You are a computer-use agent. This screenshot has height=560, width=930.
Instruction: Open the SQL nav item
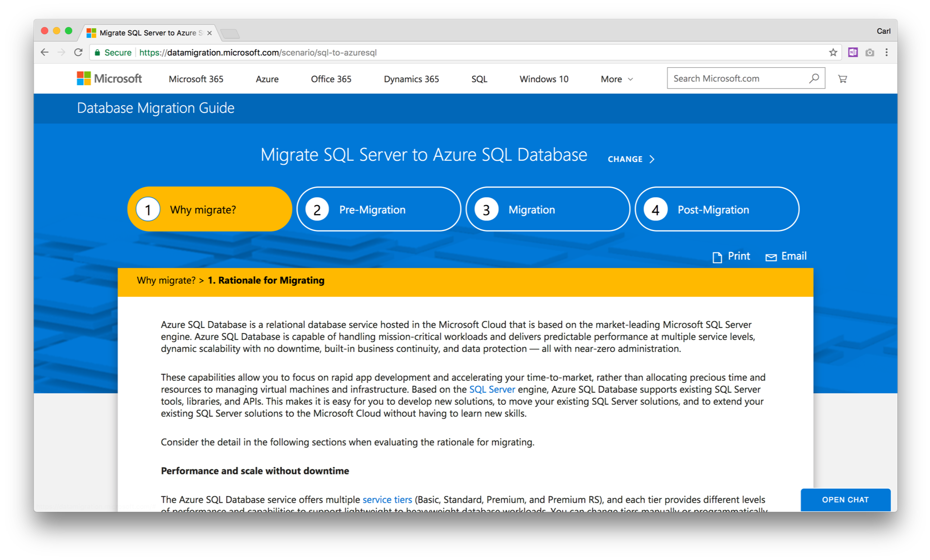pos(479,79)
